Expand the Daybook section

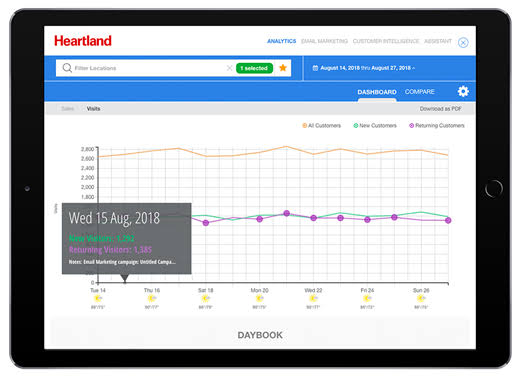pyautogui.click(x=260, y=335)
